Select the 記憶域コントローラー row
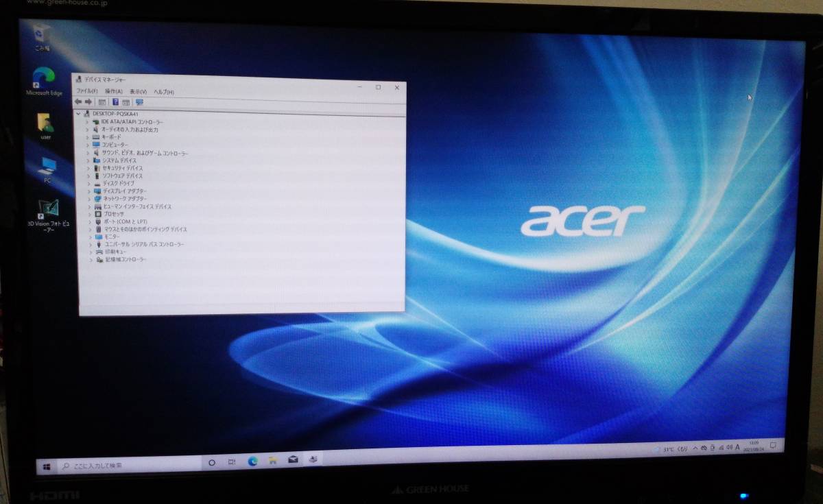 [x=121, y=260]
